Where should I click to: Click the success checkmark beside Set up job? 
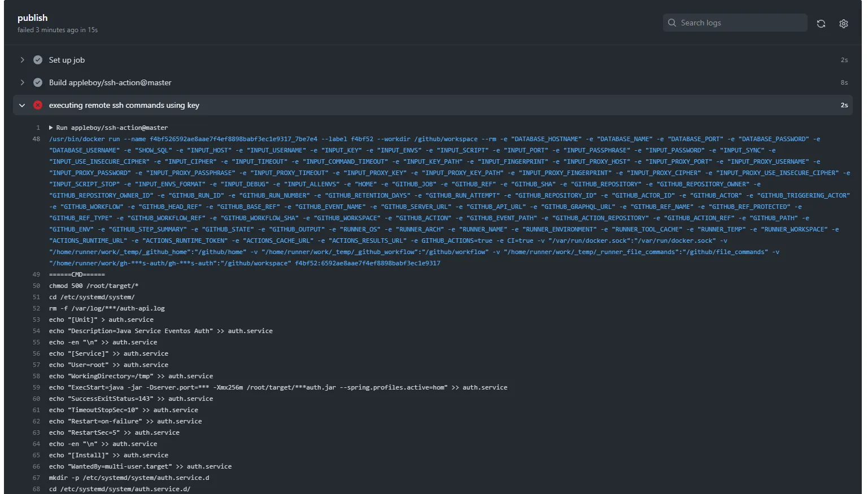click(x=38, y=60)
